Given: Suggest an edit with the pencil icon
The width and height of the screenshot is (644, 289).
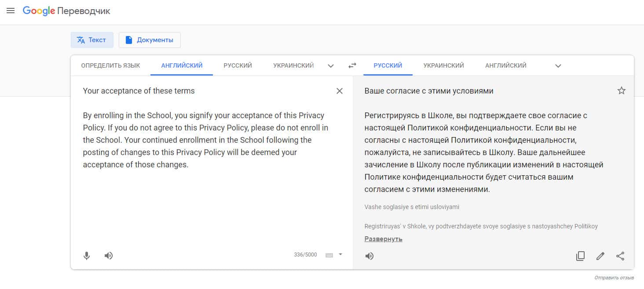Looking at the screenshot, I should coord(600,256).
